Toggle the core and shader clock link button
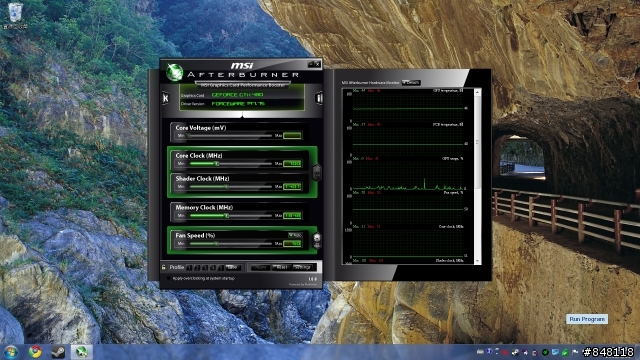The width and height of the screenshot is (640, 360). 317,172
